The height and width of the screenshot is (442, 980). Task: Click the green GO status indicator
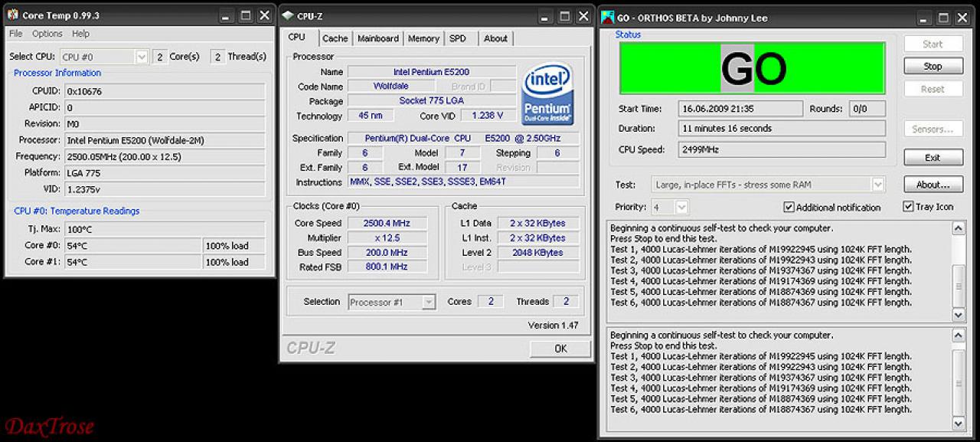tap(752, 68)
